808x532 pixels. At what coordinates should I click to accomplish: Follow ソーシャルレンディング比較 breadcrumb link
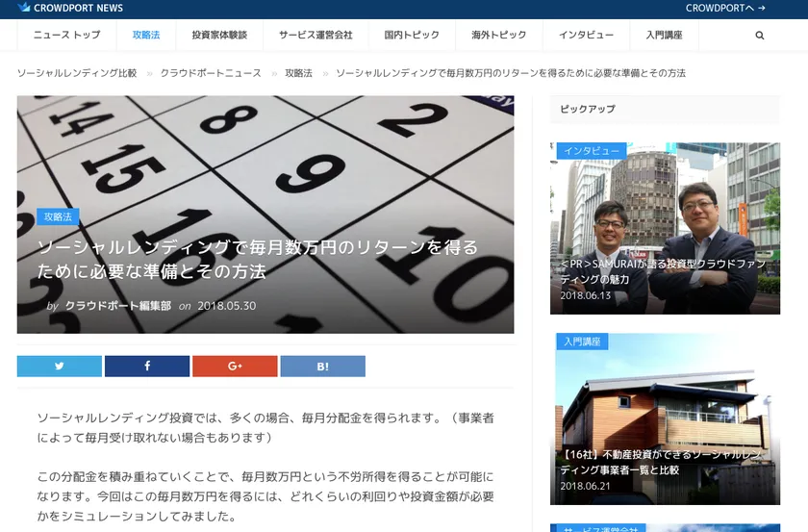tap(77, 73)
